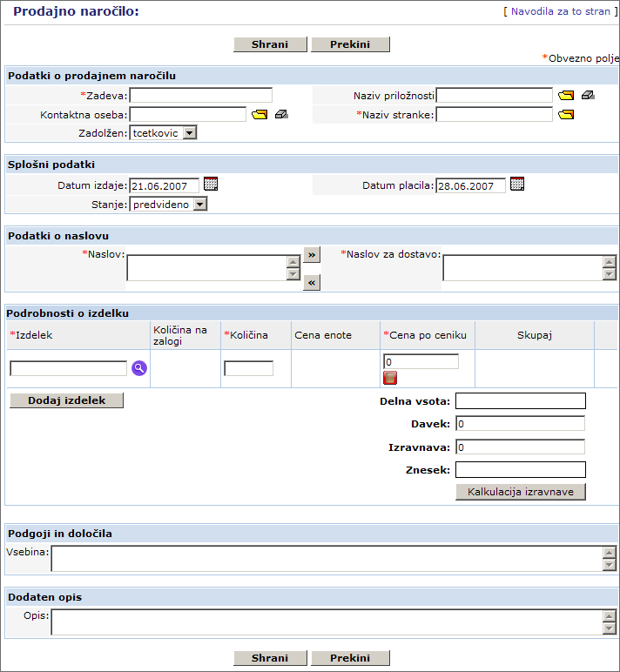Image resolution: width=620 pixels, height=672 pixels.
Task: Copy delivery address back using « button
Action: [x=312, y=282]
